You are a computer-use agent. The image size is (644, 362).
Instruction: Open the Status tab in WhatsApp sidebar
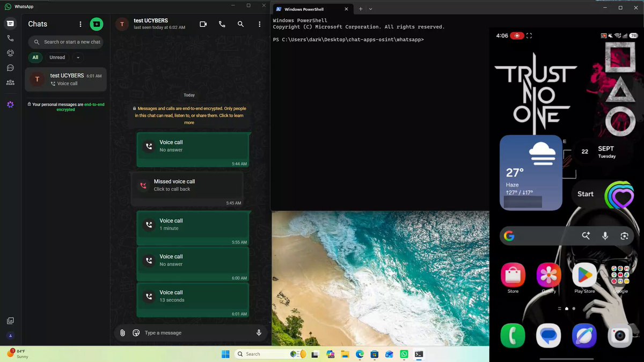click(10, 53)
